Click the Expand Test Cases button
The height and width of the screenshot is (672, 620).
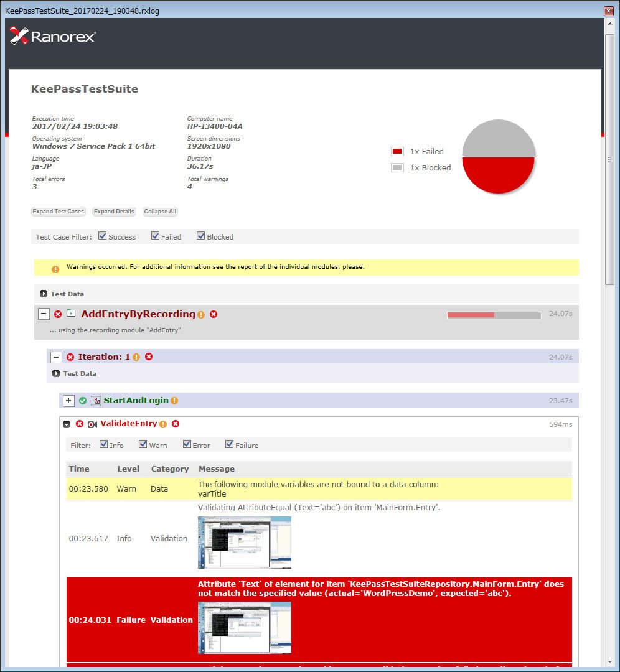tap(59, 212)
